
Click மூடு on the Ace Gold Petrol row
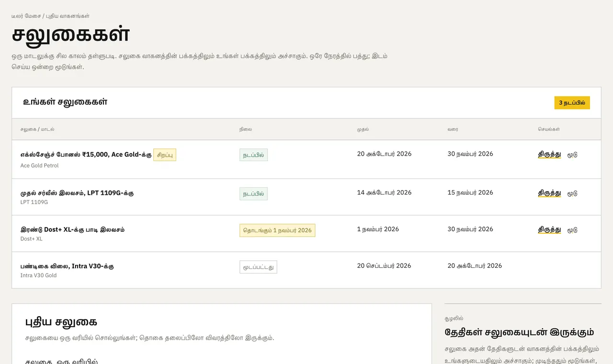coord(572,155)
